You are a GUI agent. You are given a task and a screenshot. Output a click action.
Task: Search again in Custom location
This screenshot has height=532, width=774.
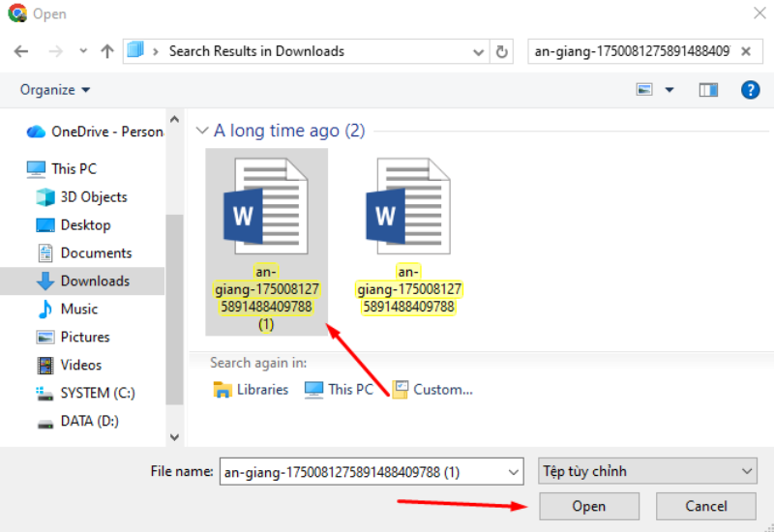click(x=432, y=390)
